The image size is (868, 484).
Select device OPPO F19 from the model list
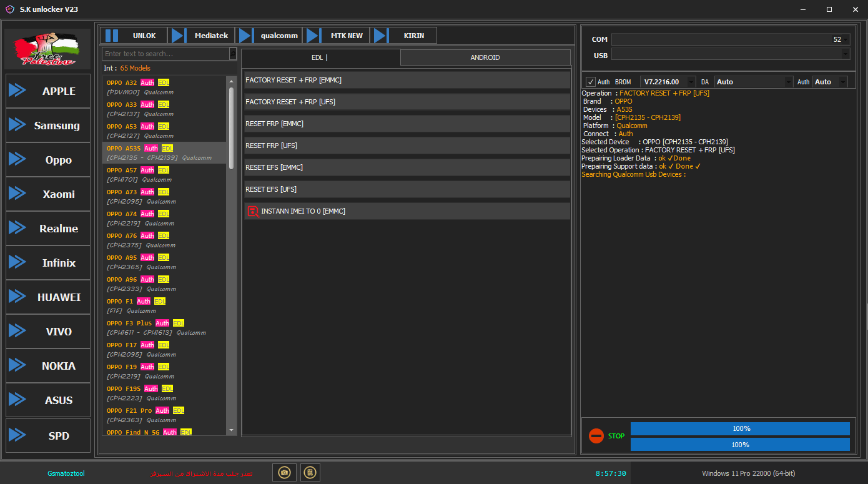[x=162, y=371]
